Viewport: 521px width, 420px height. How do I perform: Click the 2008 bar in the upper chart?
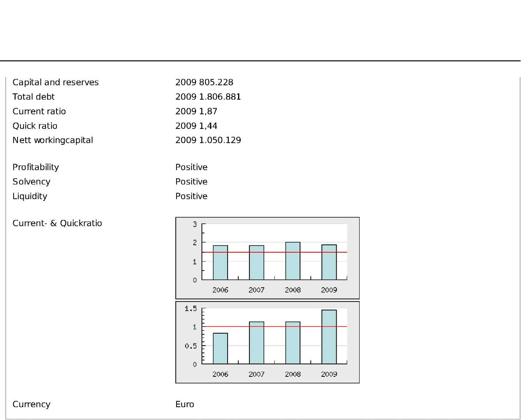click(293, 261)
